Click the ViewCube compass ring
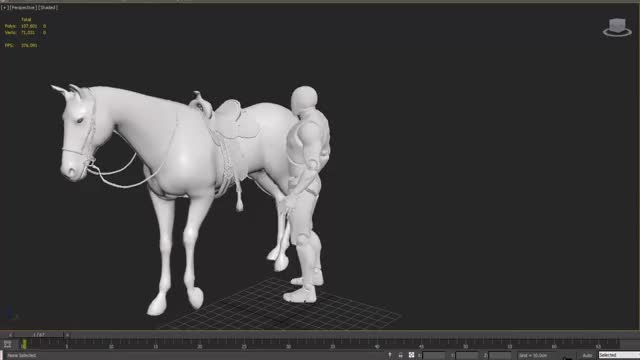The height and width of the screenshot is (360, 640). [x=617, y=33]
